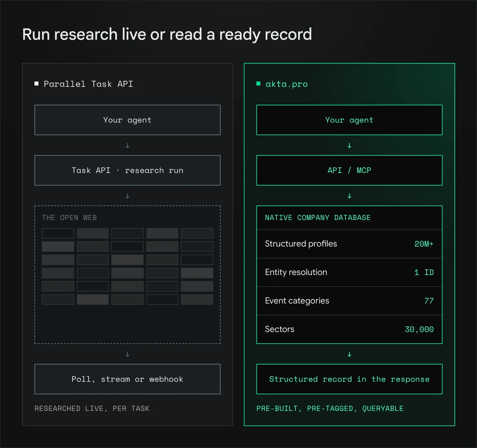Click the green square bullet beside akta.pro
This screenshot has width=477, height=448.
pyautogui.click(x=258, y=84)
